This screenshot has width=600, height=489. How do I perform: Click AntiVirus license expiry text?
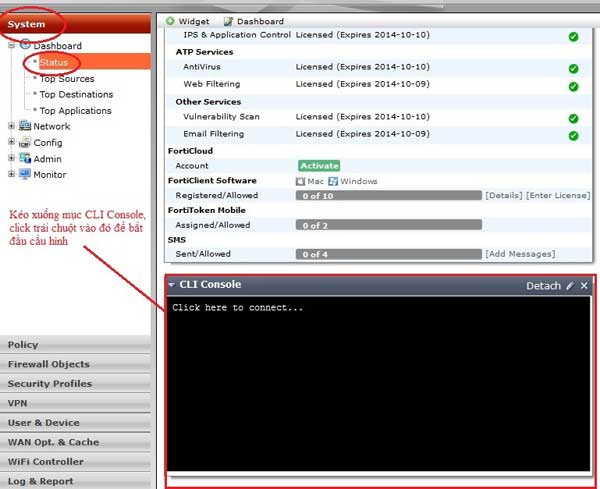click(362, 67)
